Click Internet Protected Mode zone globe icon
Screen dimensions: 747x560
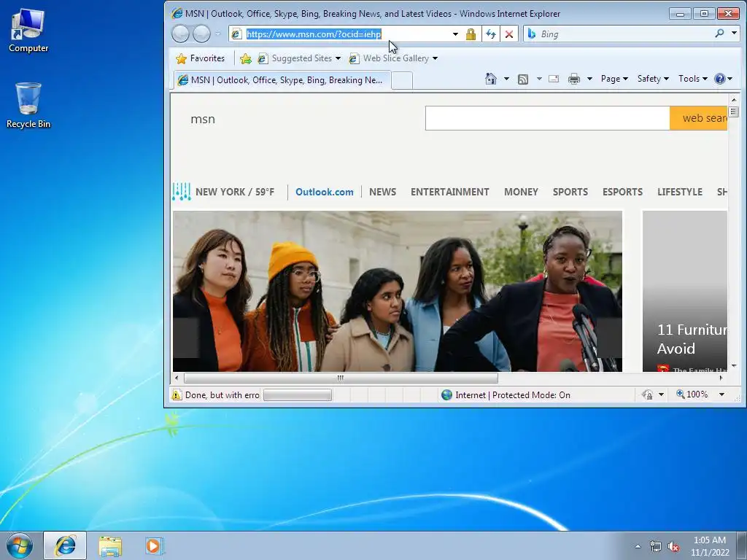446,394
